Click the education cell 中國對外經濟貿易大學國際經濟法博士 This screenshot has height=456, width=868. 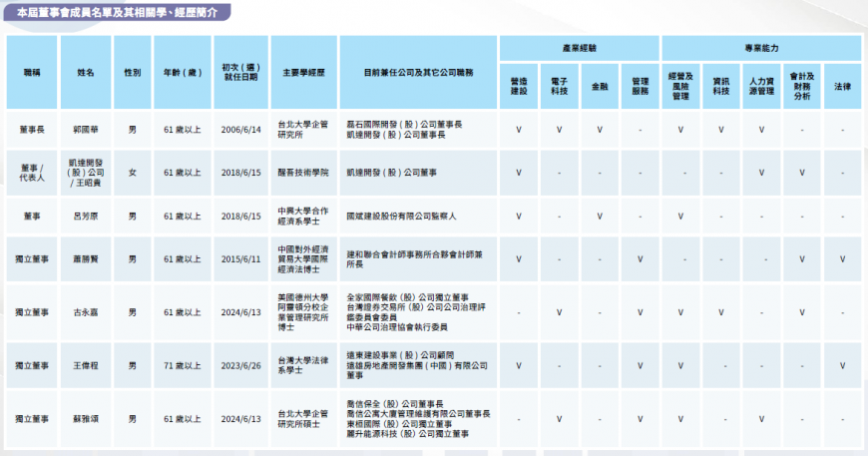tap(303, 259)
